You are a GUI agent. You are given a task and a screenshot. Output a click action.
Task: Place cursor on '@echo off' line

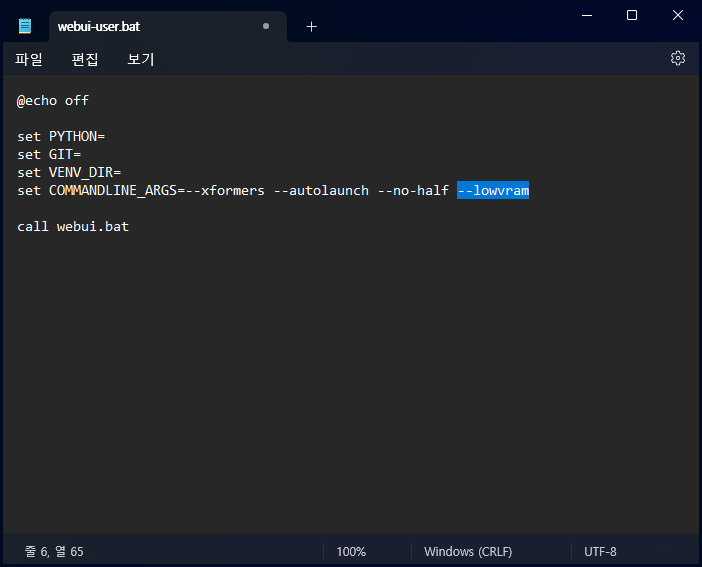[53, 100]
